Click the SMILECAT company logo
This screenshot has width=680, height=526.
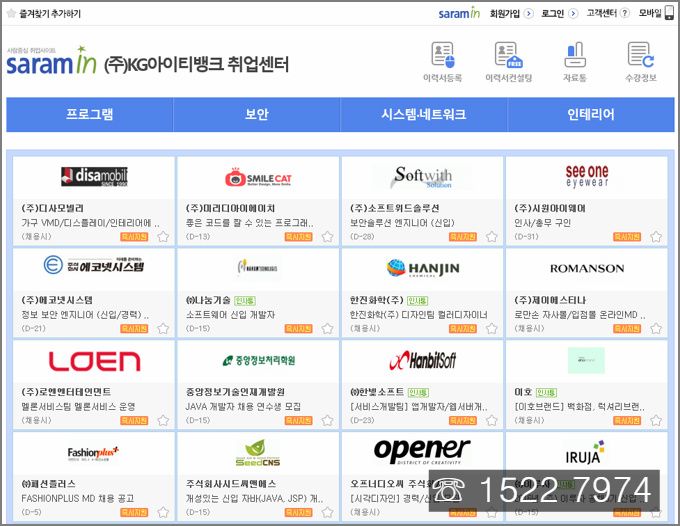point(258,177)
